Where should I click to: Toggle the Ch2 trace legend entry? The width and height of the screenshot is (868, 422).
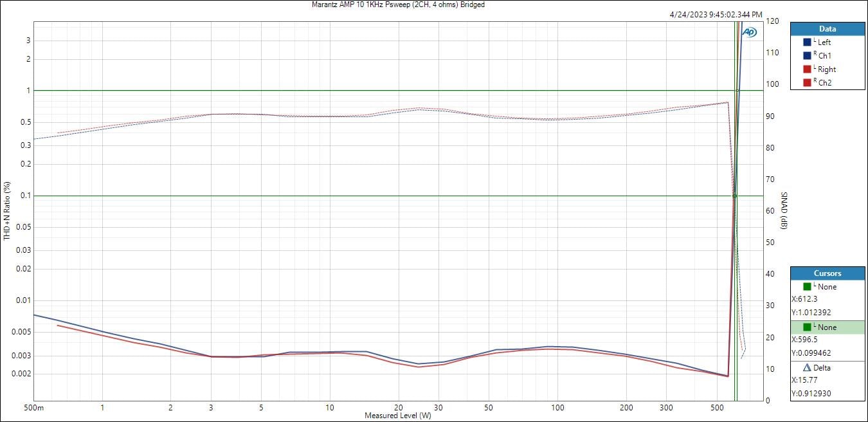click(824, 83)
